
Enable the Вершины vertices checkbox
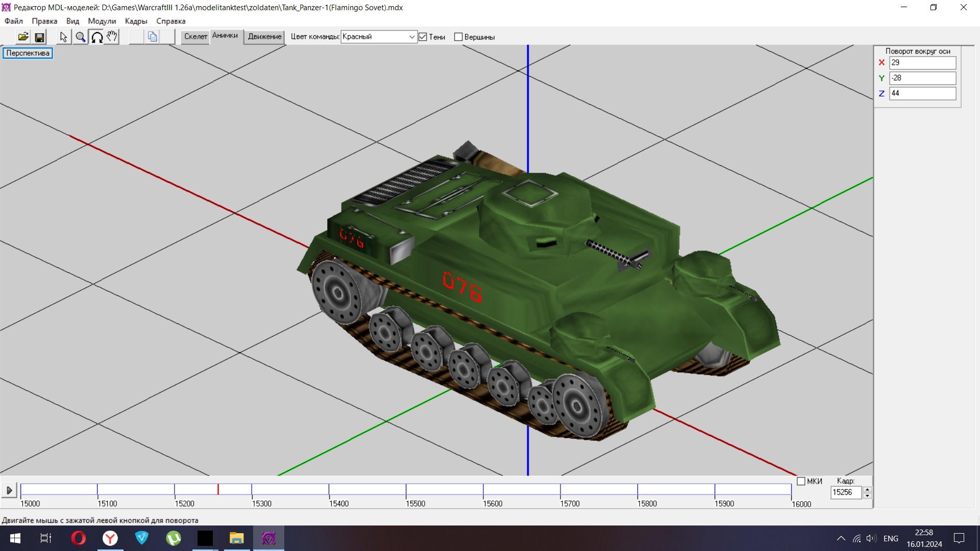coord(458,37)
